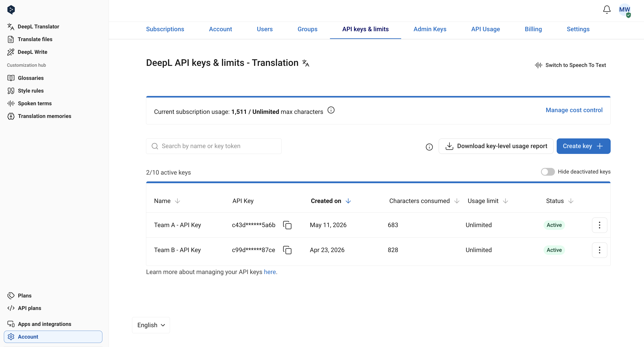Click the translation icon beside page title
Viewport: 644px width, 347px height.
point(305,63)
